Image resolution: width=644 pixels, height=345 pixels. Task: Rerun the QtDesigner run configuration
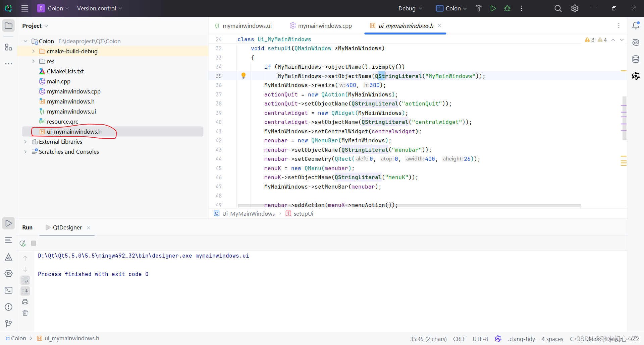tap(22, 243)
